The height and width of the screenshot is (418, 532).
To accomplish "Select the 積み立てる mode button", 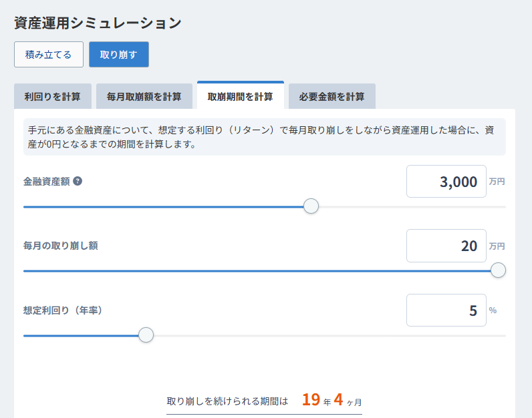I will coord(48,55).
